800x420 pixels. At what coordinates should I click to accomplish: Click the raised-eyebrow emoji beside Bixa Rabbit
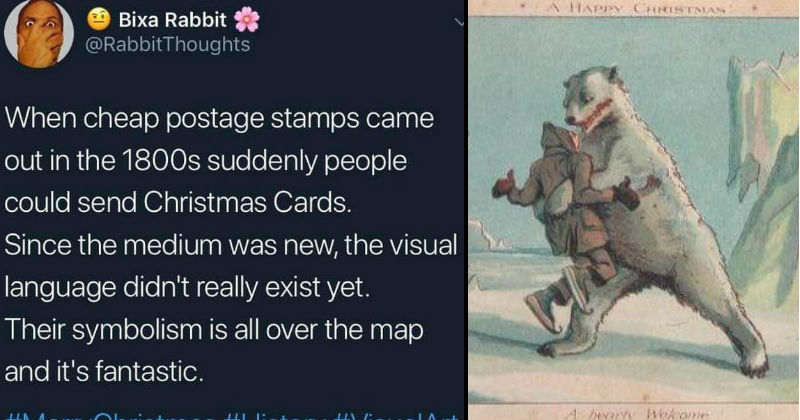pos(99,20)
